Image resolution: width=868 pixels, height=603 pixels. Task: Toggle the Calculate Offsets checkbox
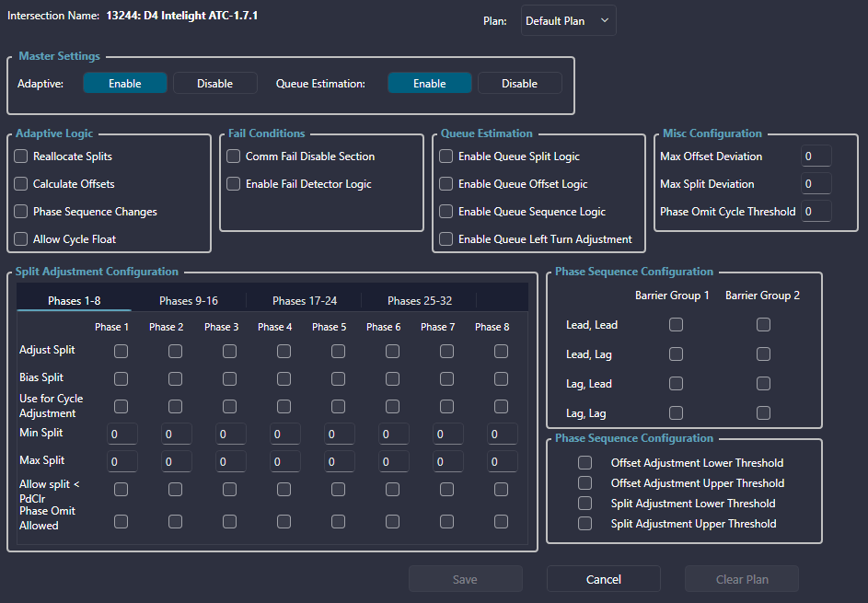coord(21,184)
